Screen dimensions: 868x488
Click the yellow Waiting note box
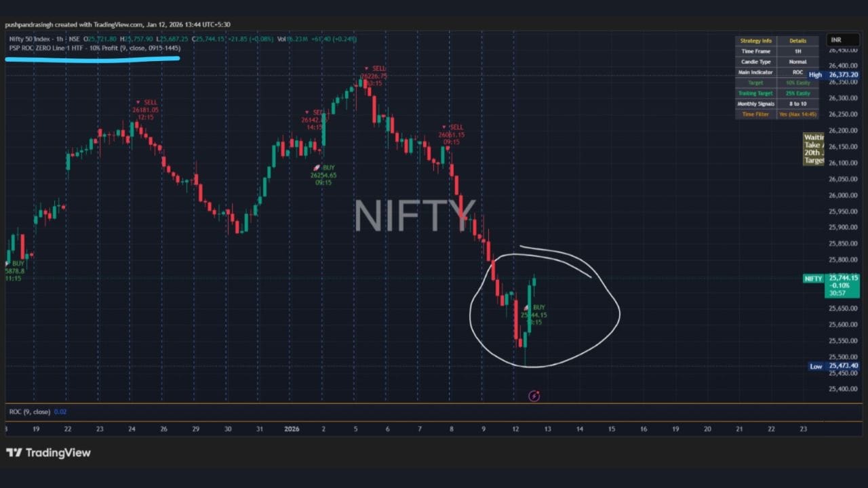tap(813, 149)
